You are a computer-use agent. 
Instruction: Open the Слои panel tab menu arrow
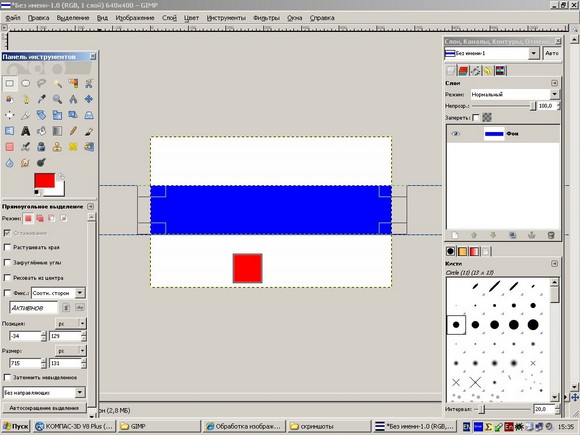point(554,83)
